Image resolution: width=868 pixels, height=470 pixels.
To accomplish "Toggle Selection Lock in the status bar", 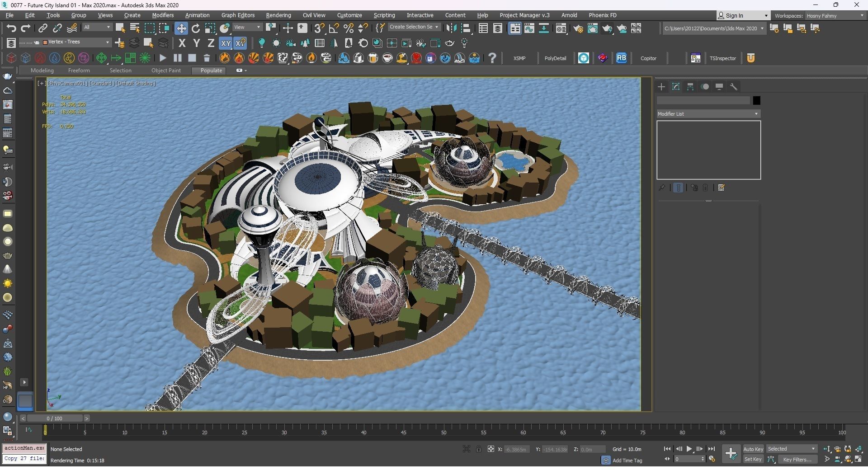I will (478, 449).
